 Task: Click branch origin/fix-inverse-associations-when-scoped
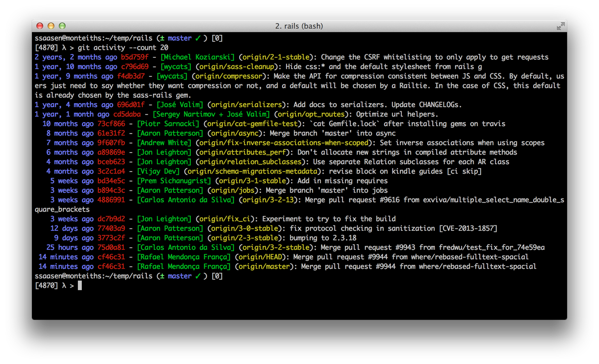click(284, 143)
